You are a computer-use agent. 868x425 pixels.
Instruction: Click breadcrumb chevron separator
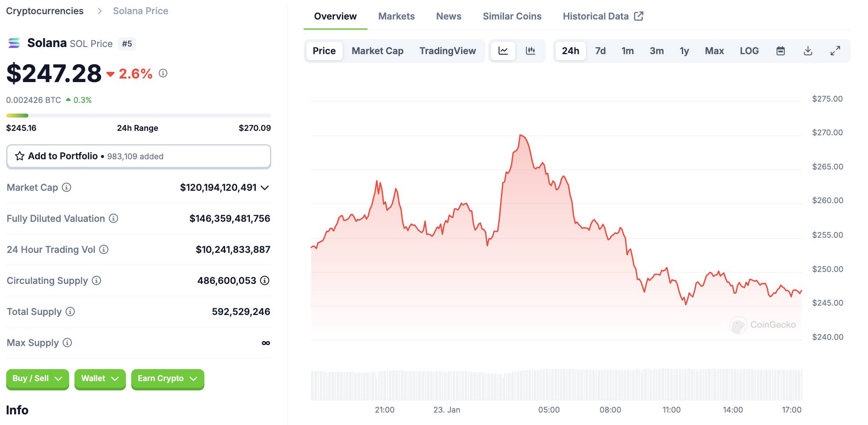[100, 11]
